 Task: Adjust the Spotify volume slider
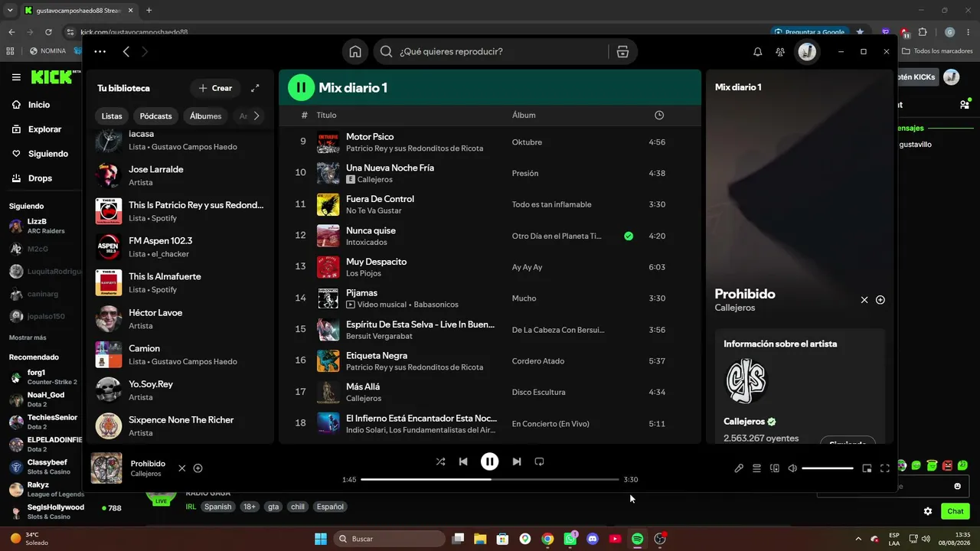pos(828,468)
